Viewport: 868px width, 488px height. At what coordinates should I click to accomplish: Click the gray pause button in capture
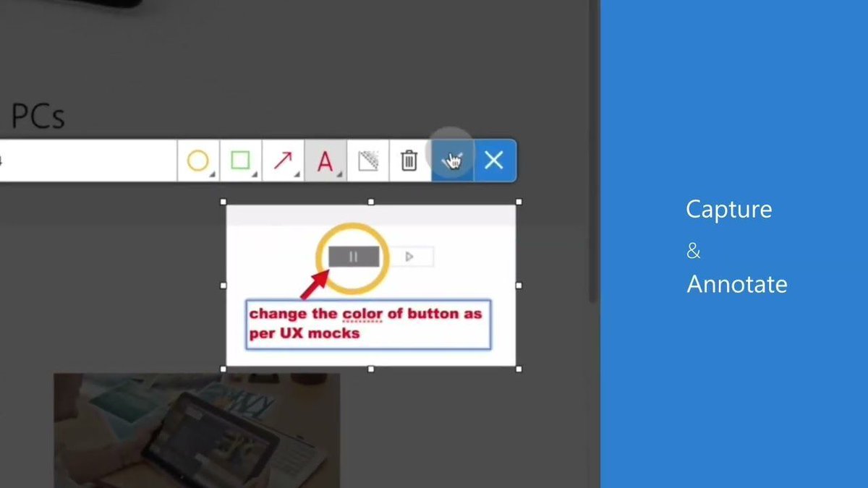point(354,257)
